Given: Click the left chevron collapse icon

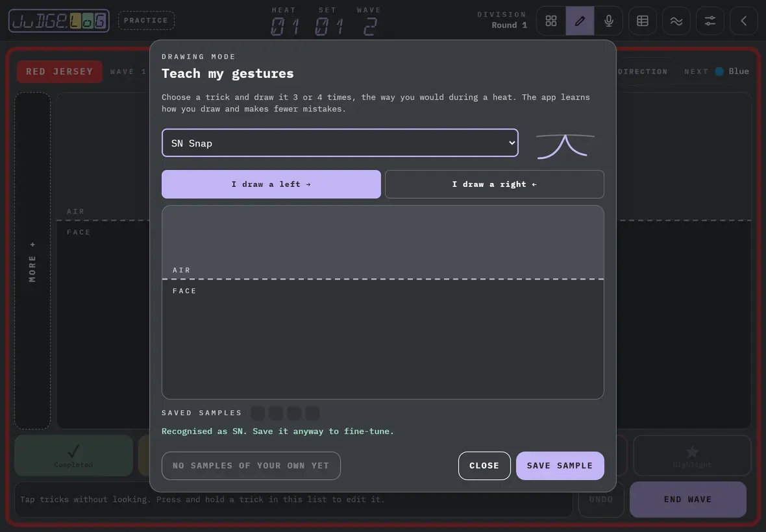Looking at the screenshot, I should pos(743,21).
